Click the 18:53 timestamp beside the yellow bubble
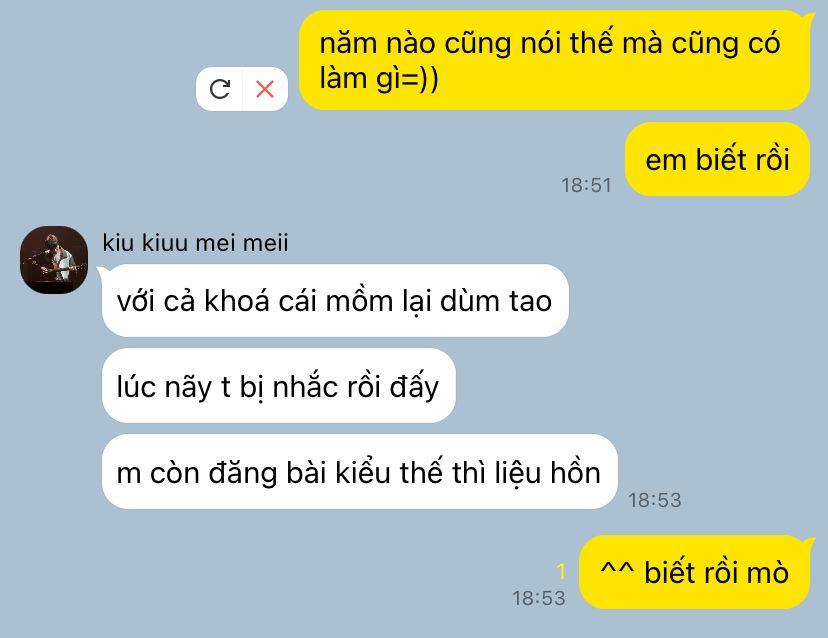The height and width of the screenshot is (638, 828). tap(539, 598)
